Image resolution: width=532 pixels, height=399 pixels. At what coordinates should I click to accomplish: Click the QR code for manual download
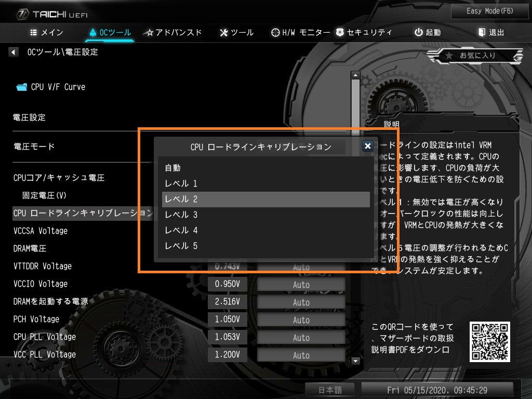coord(489,342)
